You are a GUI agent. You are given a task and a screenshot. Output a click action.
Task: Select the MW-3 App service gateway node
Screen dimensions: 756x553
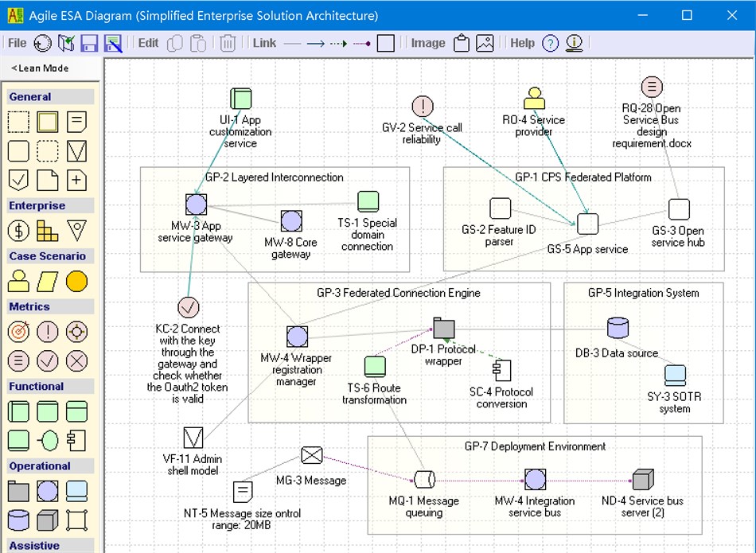[197, 204]
